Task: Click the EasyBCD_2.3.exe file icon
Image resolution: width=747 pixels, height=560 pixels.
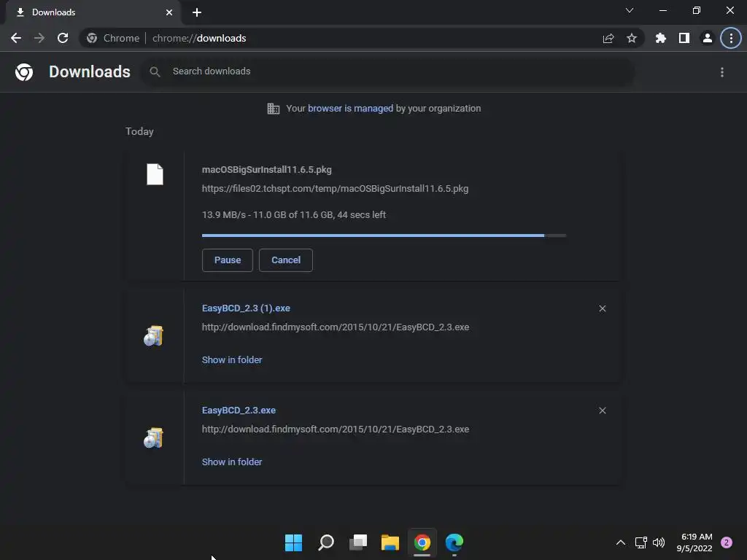Action: tap(153, 437)
